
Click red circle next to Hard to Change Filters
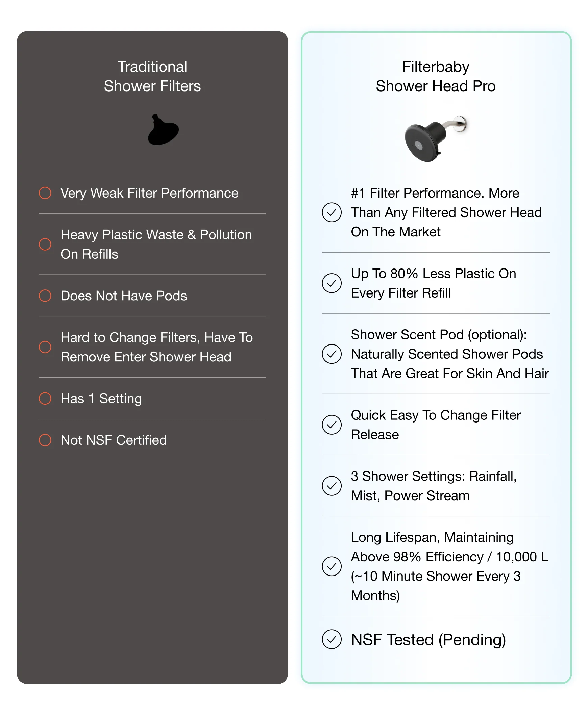click(x=45, y=347)
